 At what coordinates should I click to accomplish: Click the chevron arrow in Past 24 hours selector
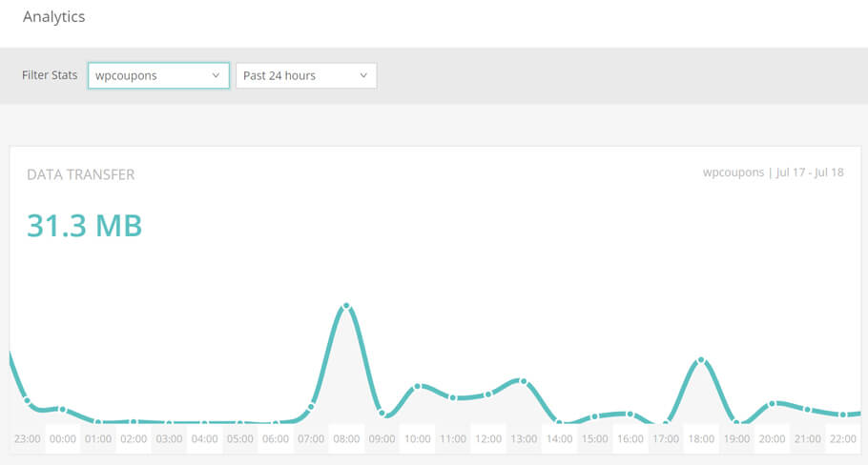363,75
